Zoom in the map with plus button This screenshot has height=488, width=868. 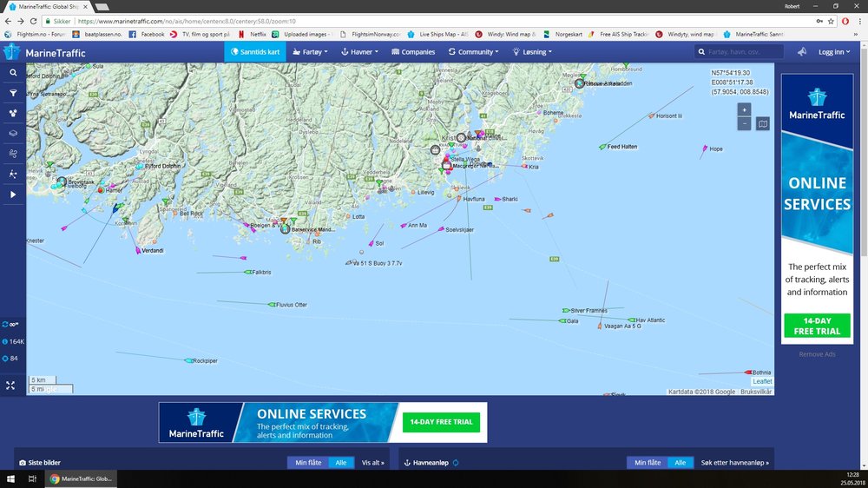(x=744, y=109)
